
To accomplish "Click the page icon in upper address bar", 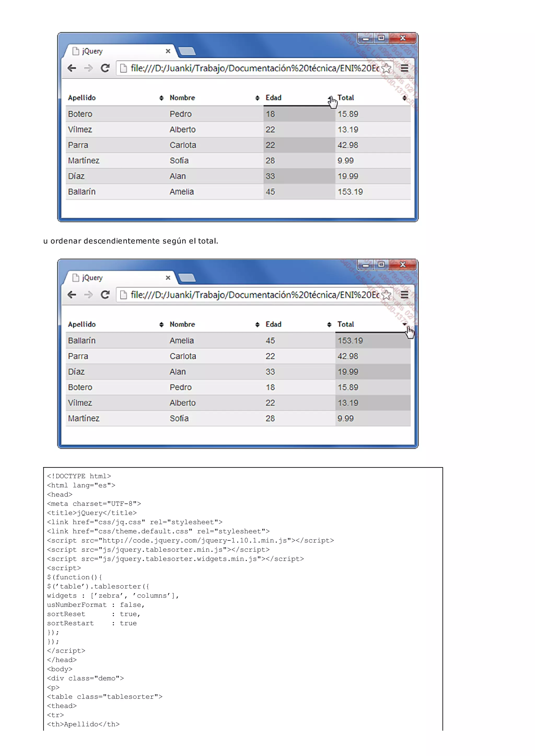I will [124, 68].
